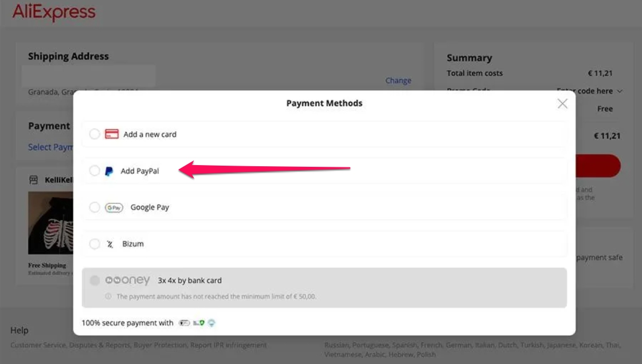Click the KelliKel seller name

coord(59,180)
